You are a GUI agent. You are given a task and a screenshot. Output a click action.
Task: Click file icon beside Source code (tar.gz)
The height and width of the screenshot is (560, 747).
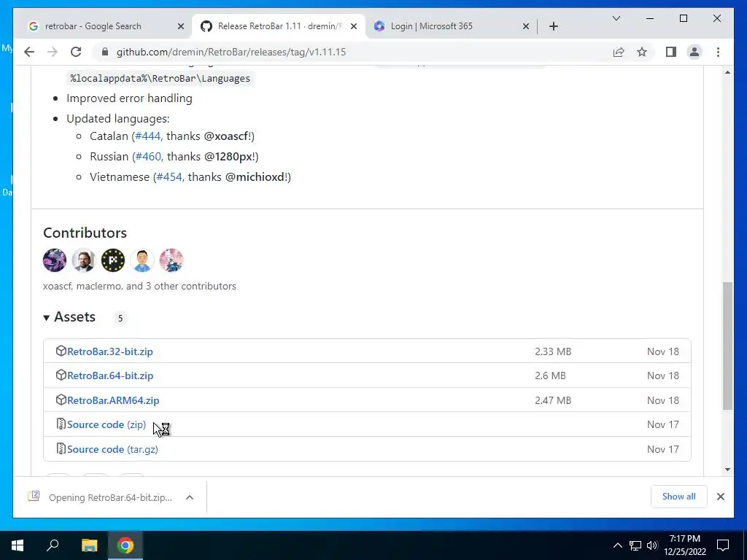61,448
